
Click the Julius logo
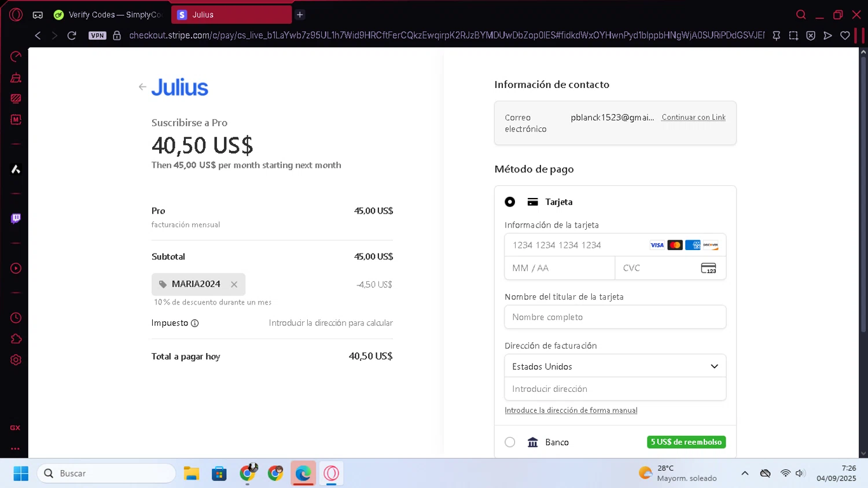click(179, 87)
